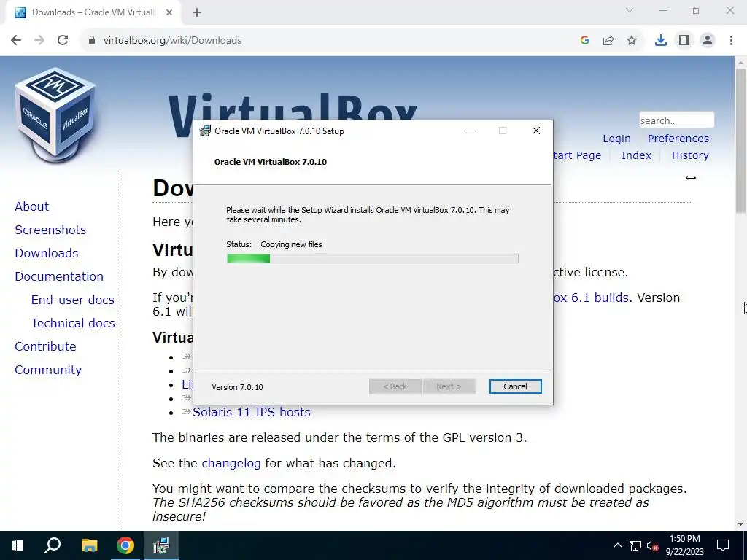
Task: Close the Downloads browser tab
Action: [169, 12]
